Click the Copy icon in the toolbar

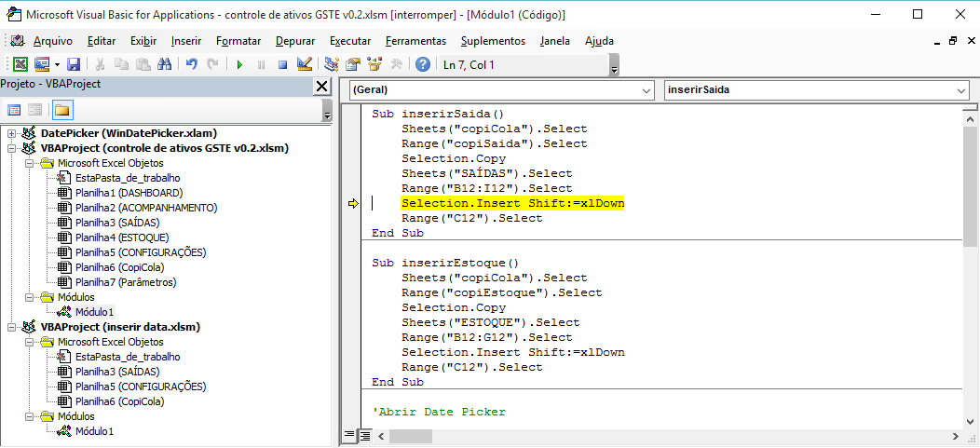tap(121, 64)
